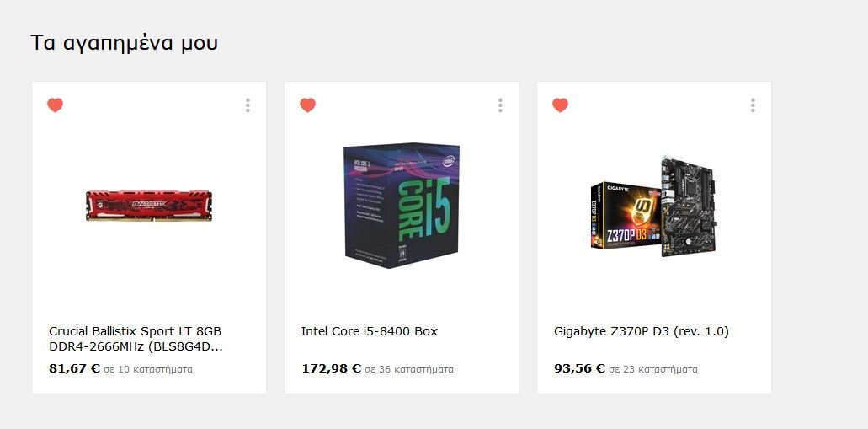View the 'σε 10 καταστήματα' stores text

[148, 369]
